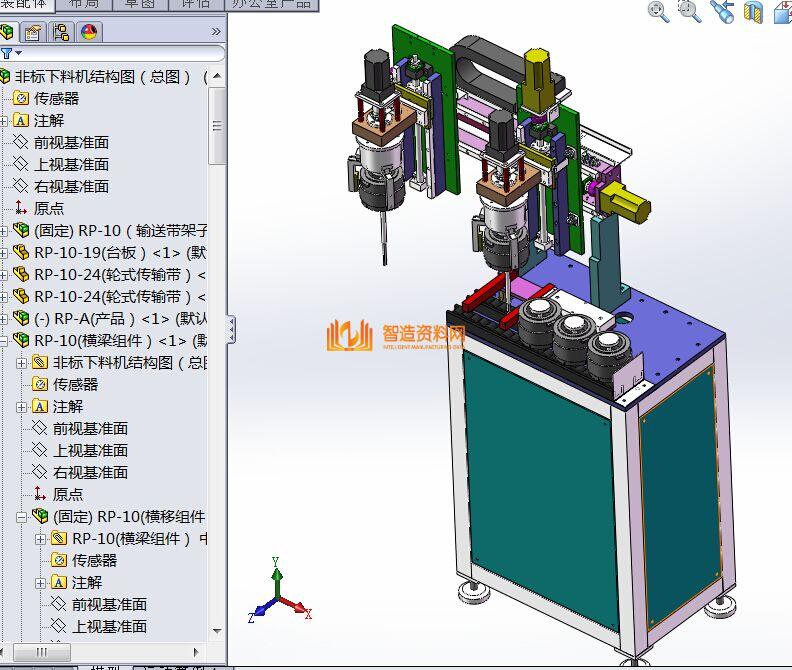Expand the top-level 注解 folder

click(4, 121)
